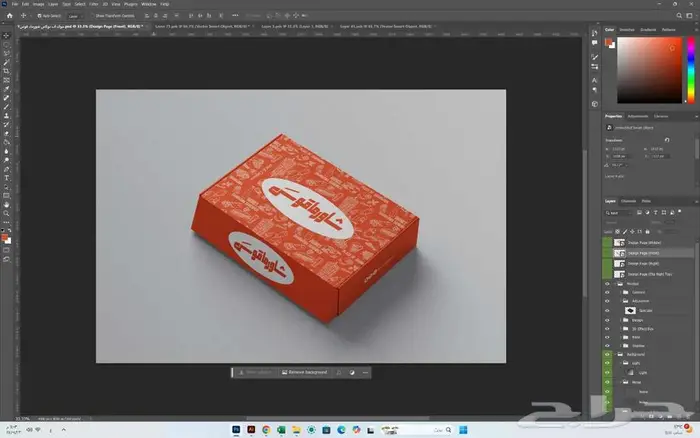Open the File menu
This screenshot has height=438, width=700.
(x=15, y=4)
